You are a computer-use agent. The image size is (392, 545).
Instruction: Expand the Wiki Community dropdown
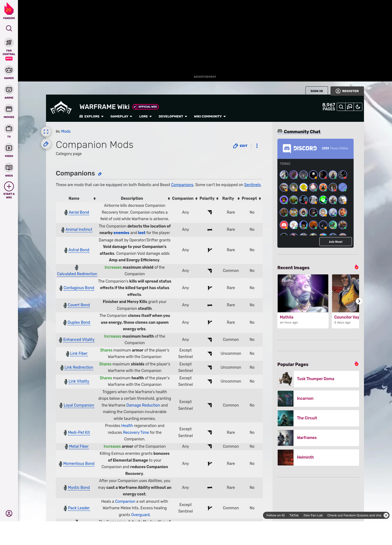pyautogui.click(x=210, y=116)
